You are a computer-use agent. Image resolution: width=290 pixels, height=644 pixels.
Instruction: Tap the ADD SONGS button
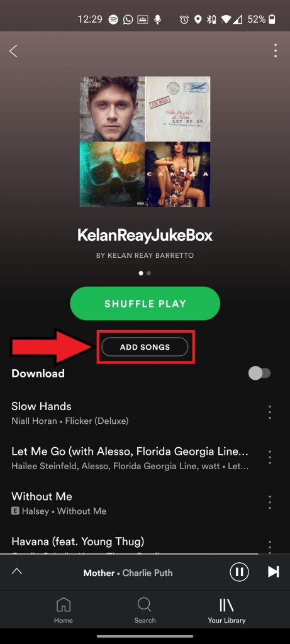pos(145,347)
